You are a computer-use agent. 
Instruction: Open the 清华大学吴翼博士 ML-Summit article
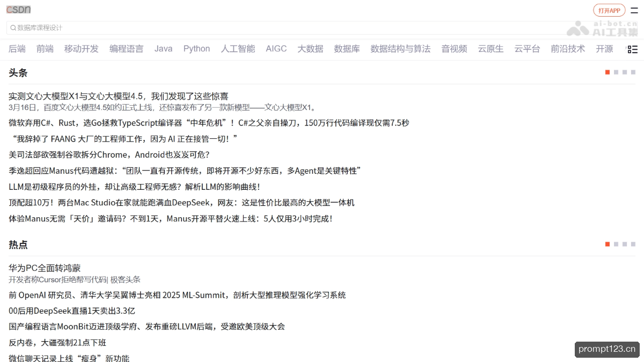pyautogui.click(x=177, y=295)
